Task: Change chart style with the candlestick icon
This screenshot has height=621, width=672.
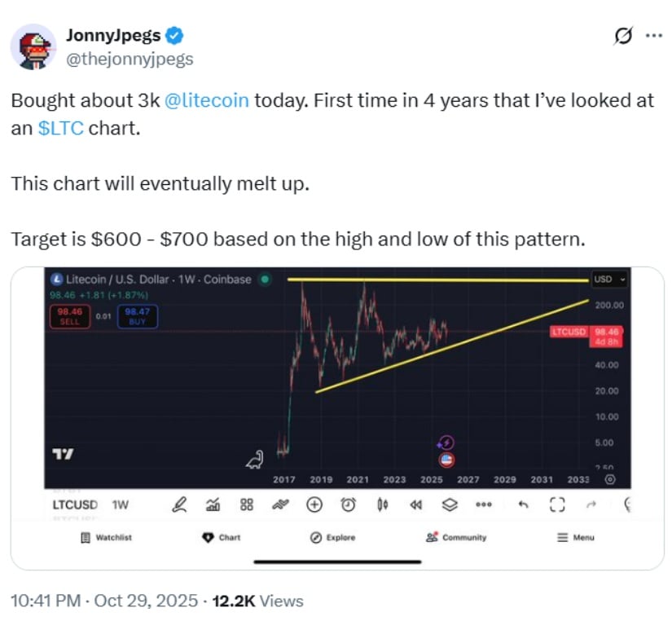Action: 382,504
